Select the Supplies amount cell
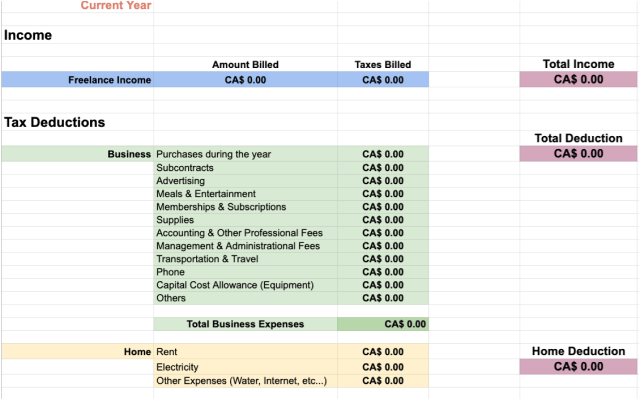The image size is (640, 400). [383, 220]
